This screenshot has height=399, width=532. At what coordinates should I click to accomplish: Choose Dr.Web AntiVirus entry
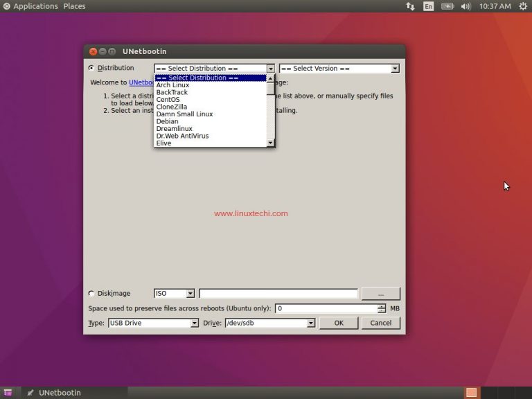pyautogui.click(x=211, y=136)
